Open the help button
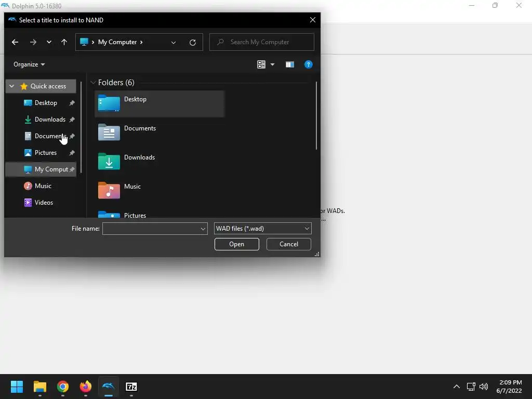The height and width of the screenshot is (399, 532). pos(309,64)
